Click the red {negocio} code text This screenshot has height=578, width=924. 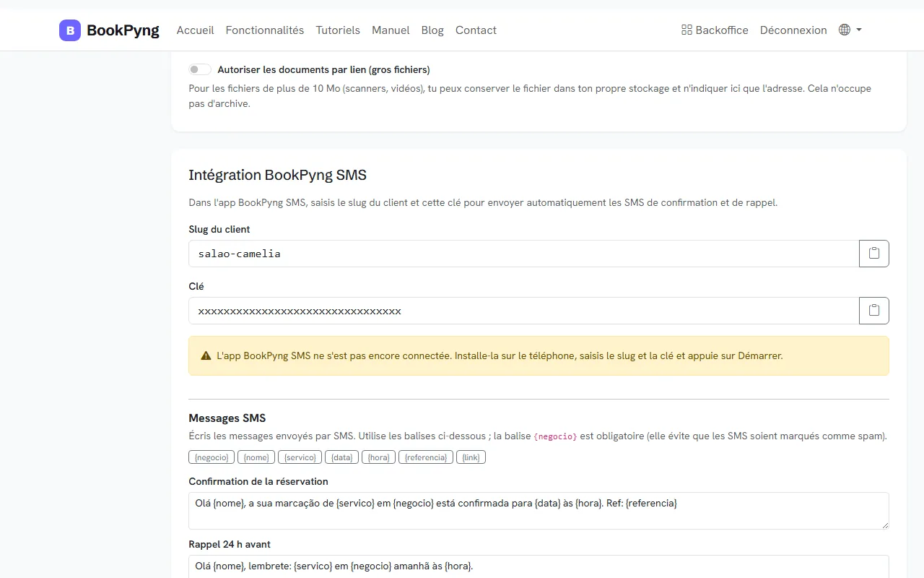point(555,437)
